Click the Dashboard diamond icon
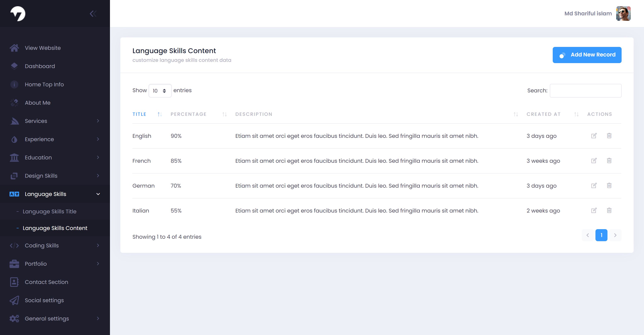 coord(14,66)
